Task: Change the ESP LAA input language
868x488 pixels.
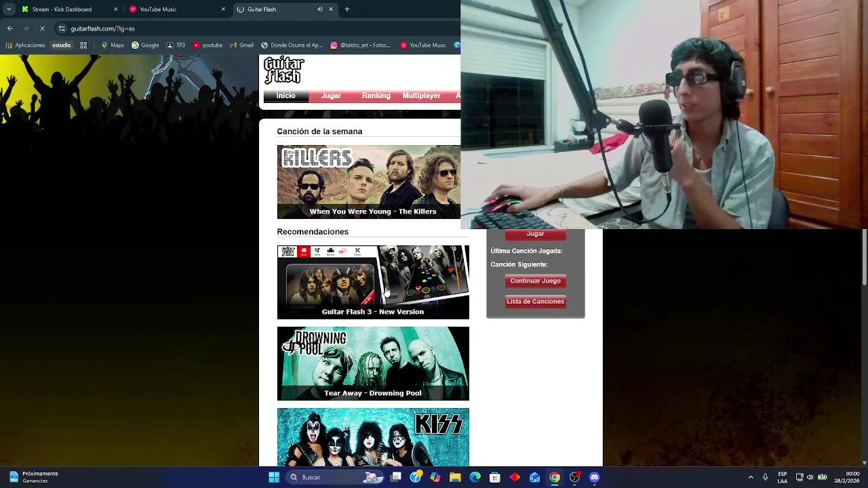Action: 783,477
